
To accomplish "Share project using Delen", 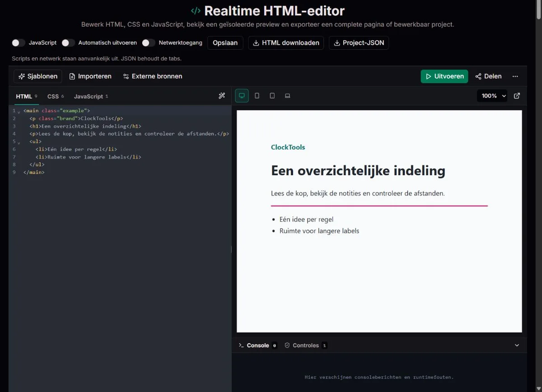I will [x=488, y=76].
